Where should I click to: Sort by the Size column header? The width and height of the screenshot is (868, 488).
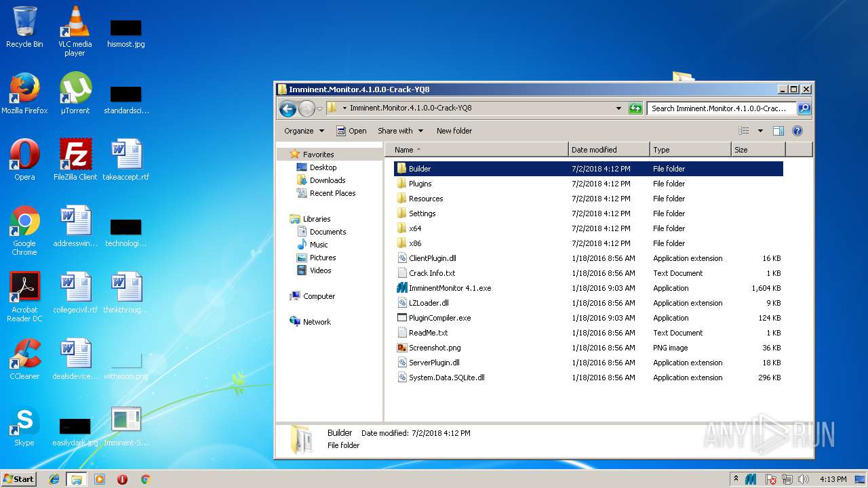pyautogui.click(x=758, y=150)
